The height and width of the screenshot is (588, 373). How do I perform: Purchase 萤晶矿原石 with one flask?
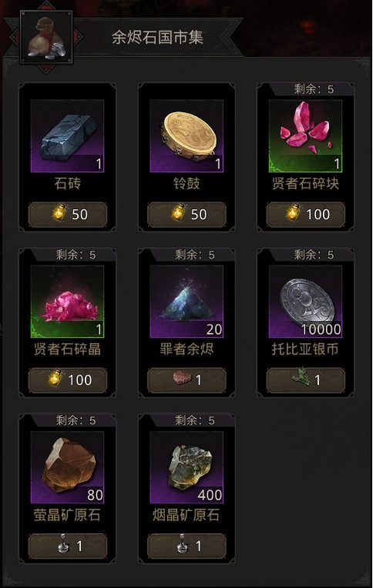(x=68, y=546)
